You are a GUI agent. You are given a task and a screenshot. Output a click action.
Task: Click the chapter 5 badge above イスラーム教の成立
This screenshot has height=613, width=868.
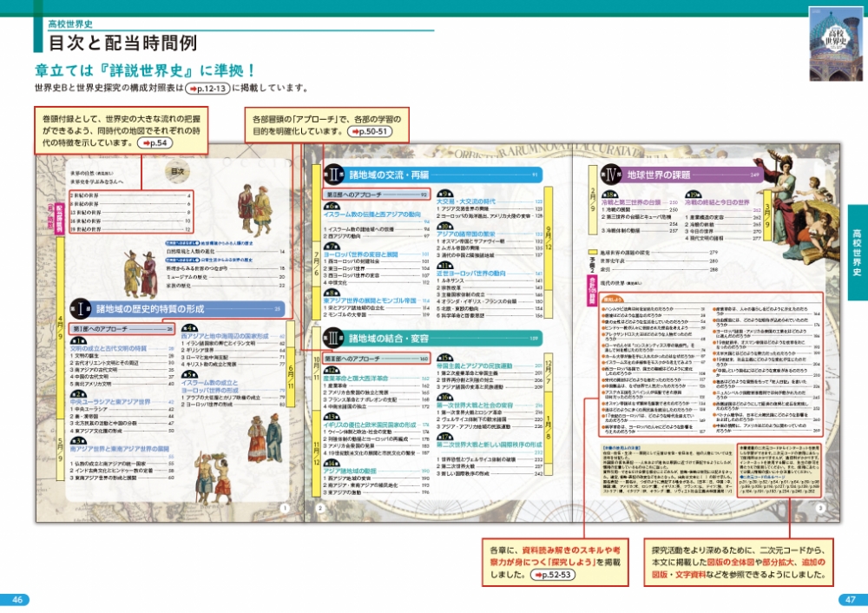pos(189,375)
